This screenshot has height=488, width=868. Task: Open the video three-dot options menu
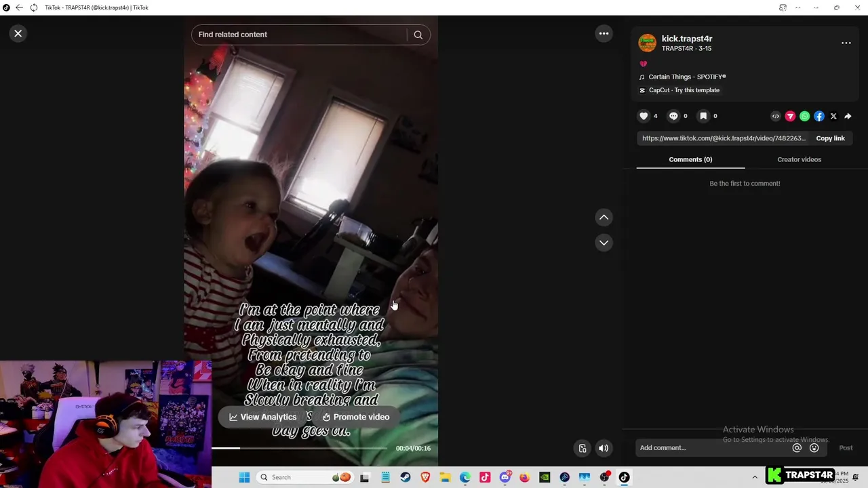pos(604,33)
